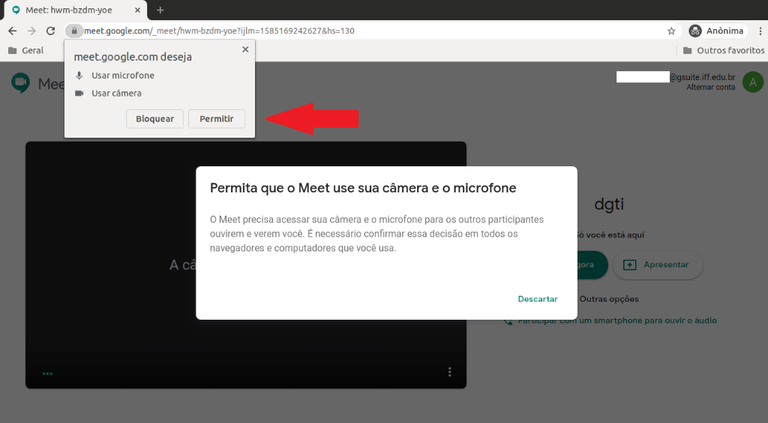Close the meet.google.com permission popup
The width and height of the screenshot is (768, 423).
click(245, 49)
